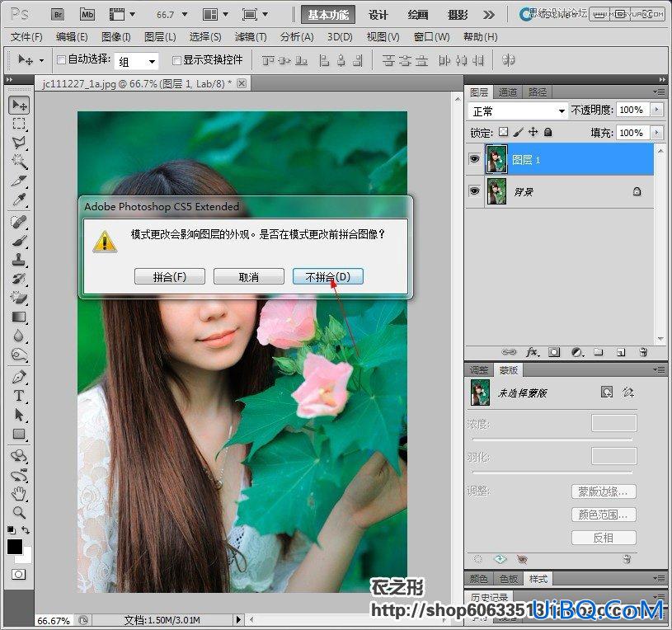Add a layer mask to layer
Viewport: 672px width, 630px height.
(554, 352)
